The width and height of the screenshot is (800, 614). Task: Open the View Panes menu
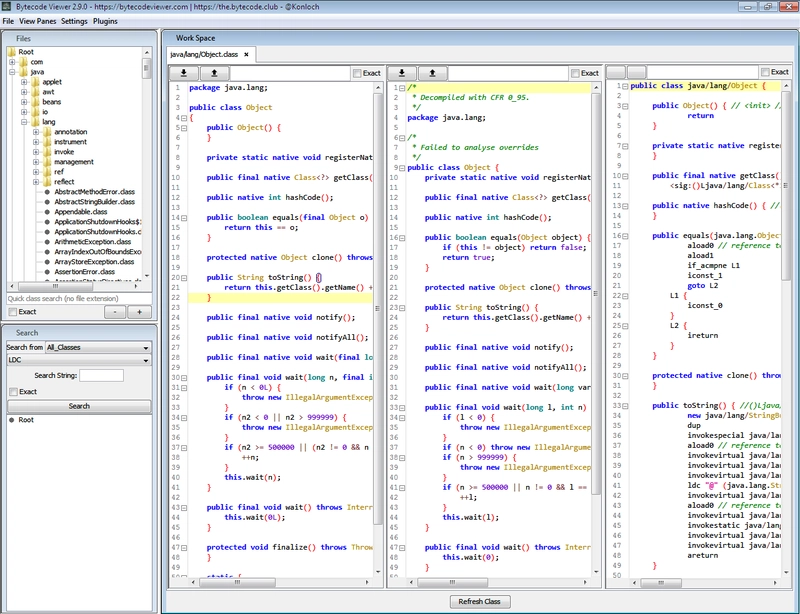pos(37,21)
